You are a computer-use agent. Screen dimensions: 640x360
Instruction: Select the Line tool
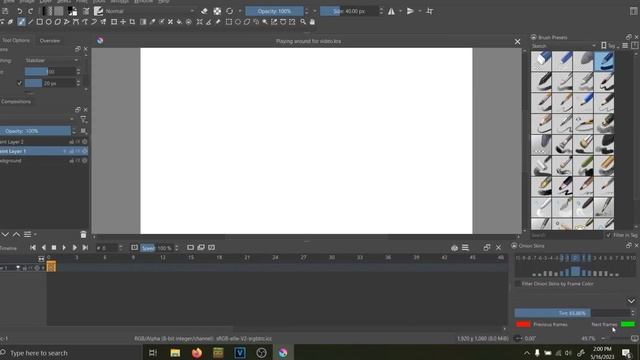tap(31, 22)
